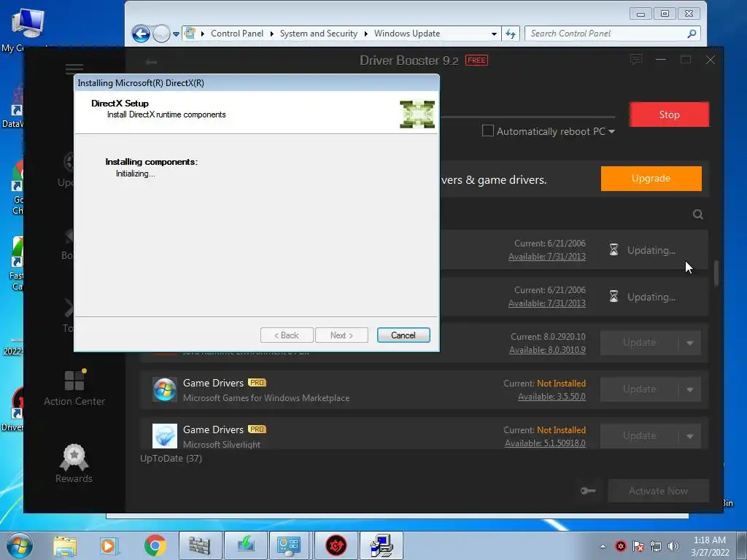747x560 pixels.
Task: Click the Search Control Panel field
Action: (x=612, y=34)
